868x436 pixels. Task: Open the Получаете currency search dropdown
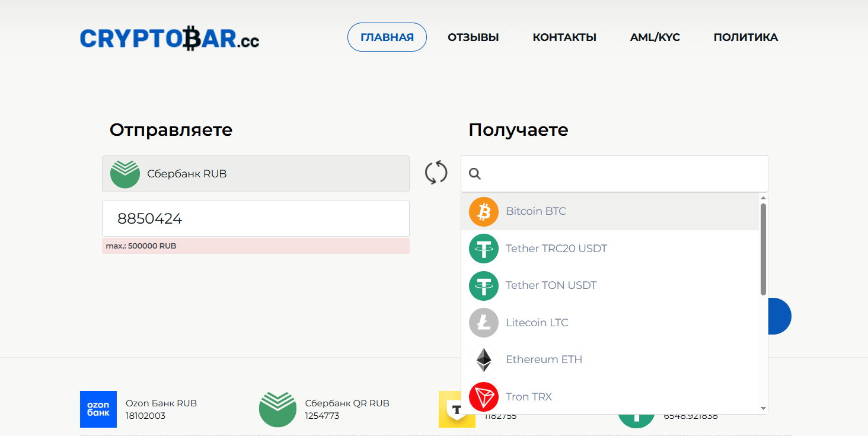(614, 173)
